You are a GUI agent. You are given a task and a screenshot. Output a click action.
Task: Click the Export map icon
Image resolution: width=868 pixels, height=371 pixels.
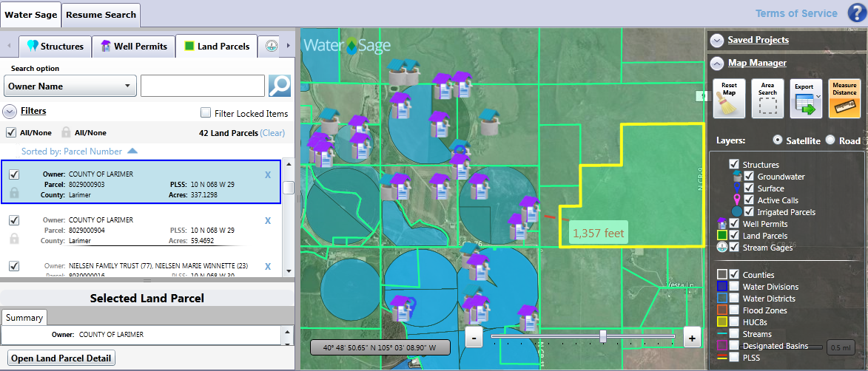(x=804, y=98)
